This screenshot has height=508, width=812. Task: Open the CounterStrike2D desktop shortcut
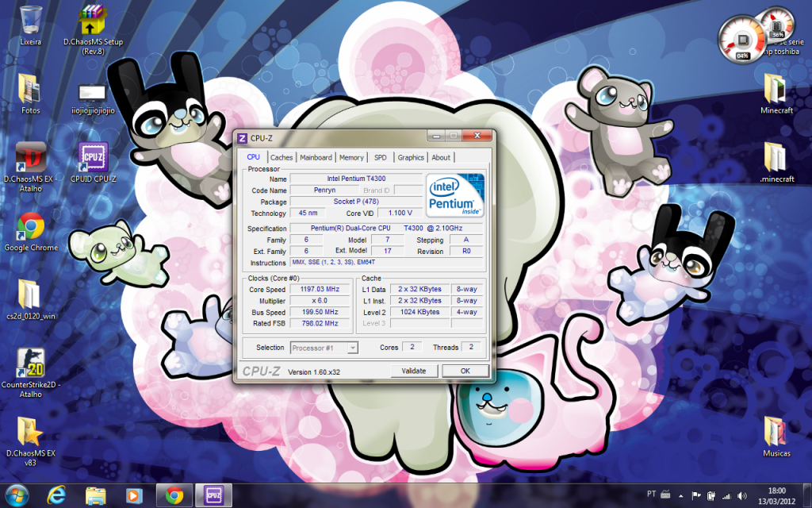coord(31,364)
